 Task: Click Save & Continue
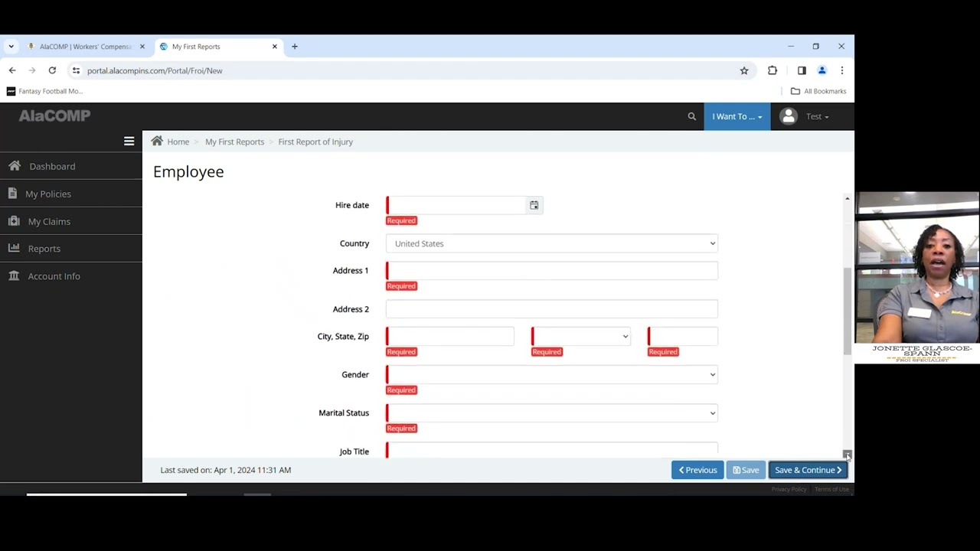(808, 470)
